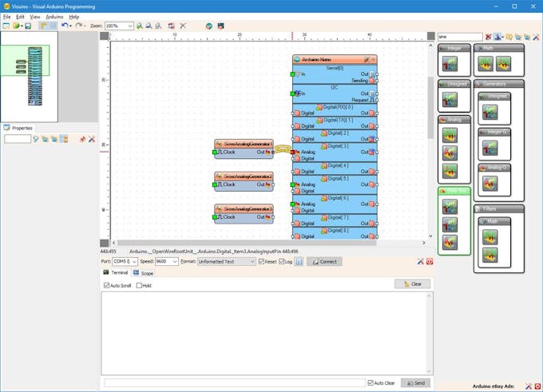Screen dimensions: 543x392
Task: Clear the component search filter icon
Action: (488, 37)
